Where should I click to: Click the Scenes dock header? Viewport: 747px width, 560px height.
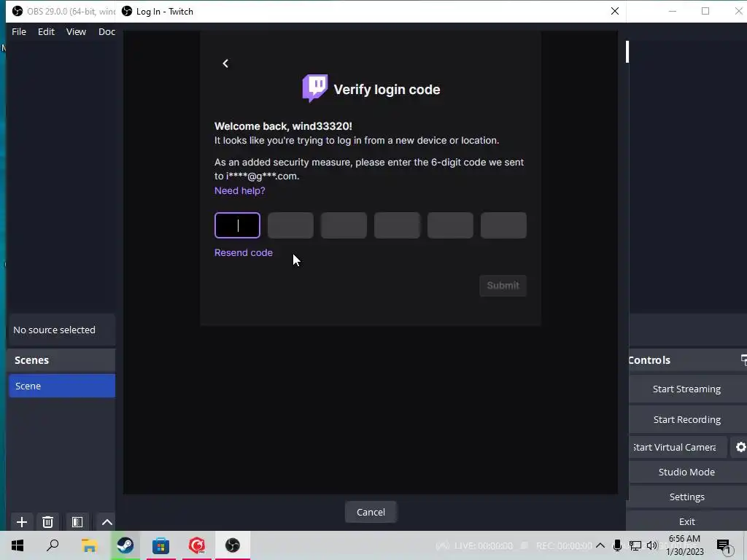point(62,360)
